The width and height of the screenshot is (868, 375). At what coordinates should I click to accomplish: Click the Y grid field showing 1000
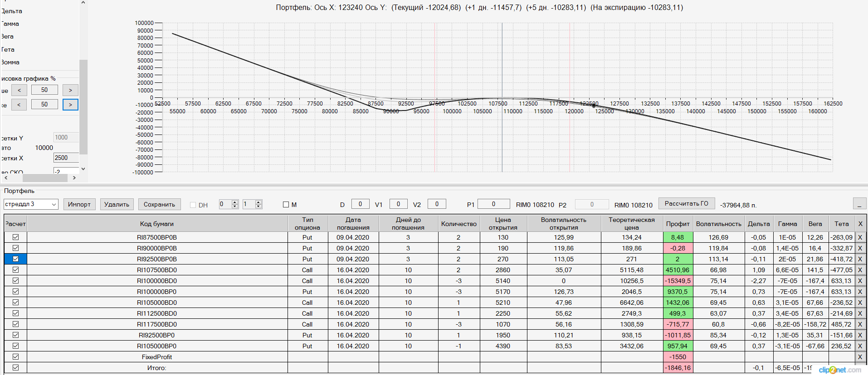(66, 137)
